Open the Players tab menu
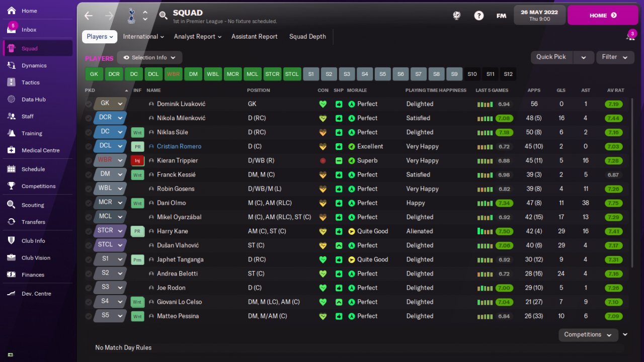Image resolution: width=644 pixels, height=362 pixels. coord(100,37)
